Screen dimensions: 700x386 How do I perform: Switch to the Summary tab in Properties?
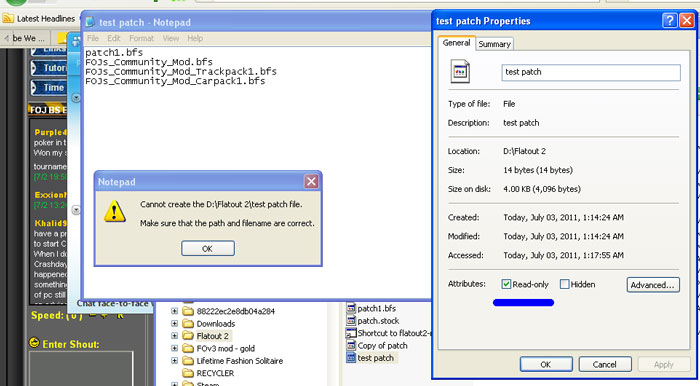tap(494, 44)
